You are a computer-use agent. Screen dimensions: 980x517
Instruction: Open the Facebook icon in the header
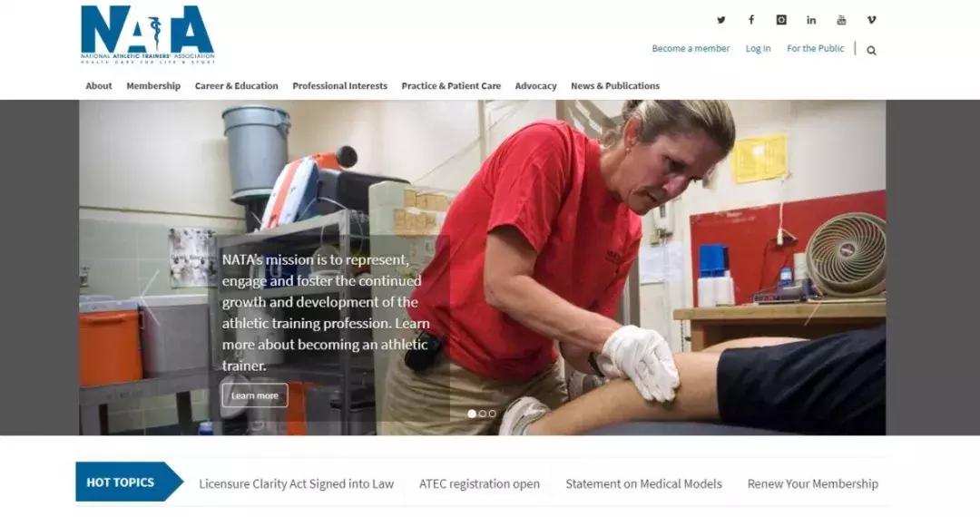[x=751, y=20]
